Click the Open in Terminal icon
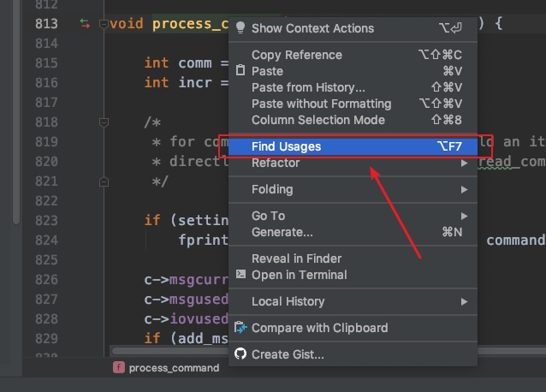The height and width of the screenshot is (392, 546). coord(240,275)
